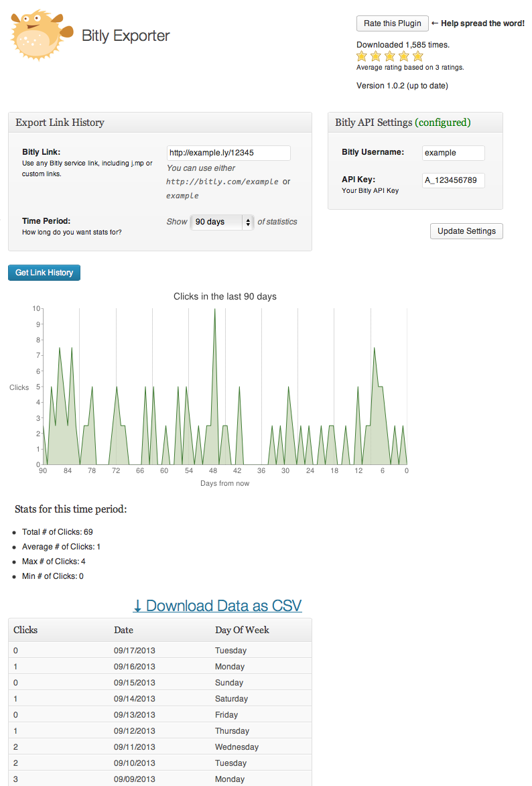This screenshot has width=532, height=786.
Task: Click the Day Of Week column header
Action: (x=242, y=630)
